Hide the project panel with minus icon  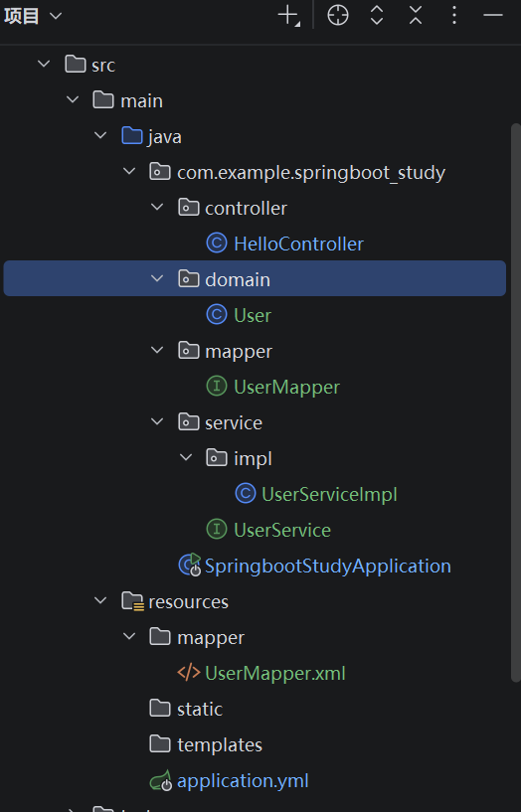[x=493, y=16]
